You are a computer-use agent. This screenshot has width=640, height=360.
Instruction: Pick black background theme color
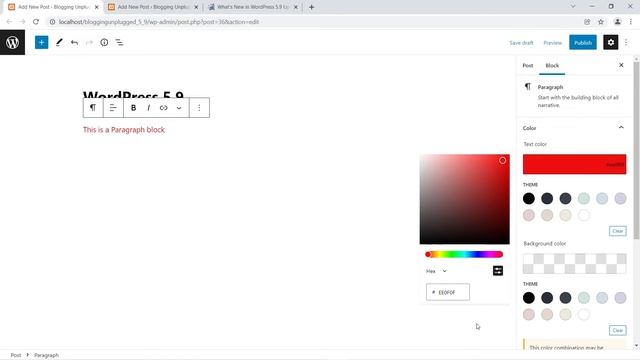pos(529,298)
